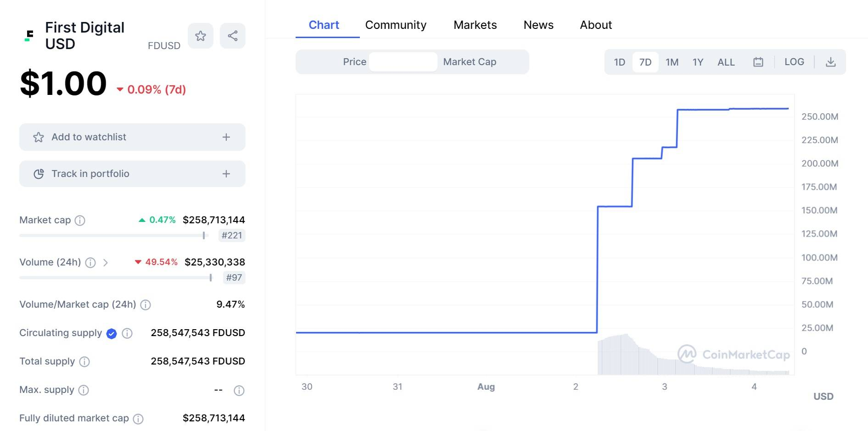Click the Volume (24h) progress bar
The height and width of the screenshot is (431, 868).
pos(116,278)
